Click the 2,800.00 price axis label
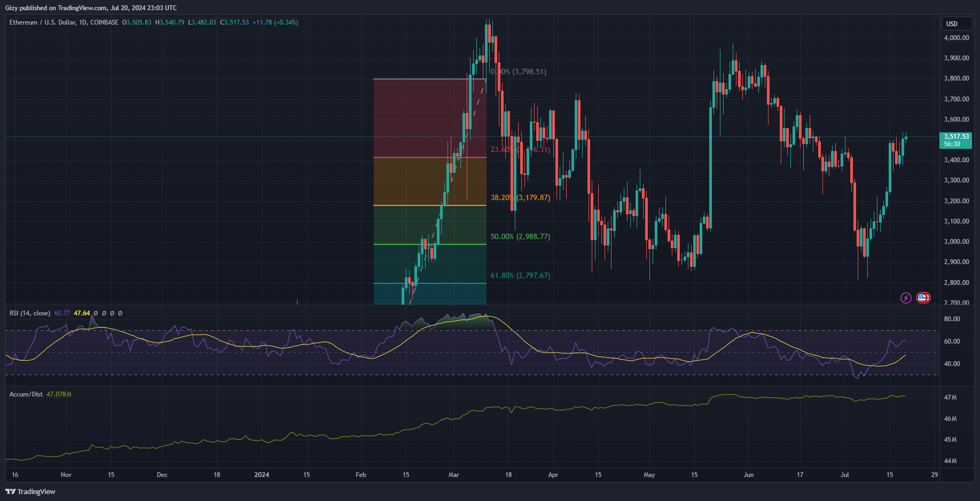The image size is (980, 501). (x=957, y=283)
